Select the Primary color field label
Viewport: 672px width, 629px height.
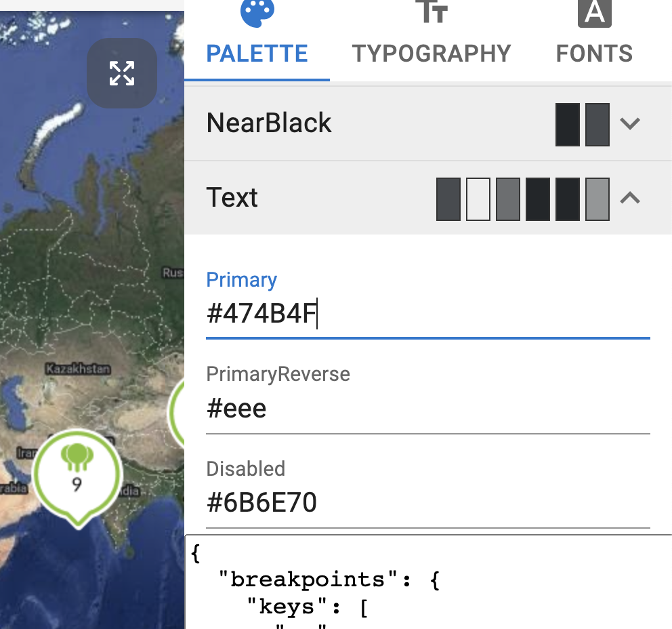tap(241, 279)
